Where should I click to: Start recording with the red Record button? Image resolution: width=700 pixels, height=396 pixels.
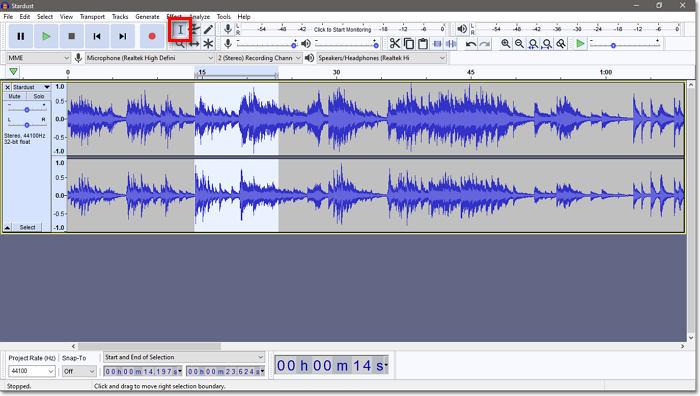click(152, 36)
